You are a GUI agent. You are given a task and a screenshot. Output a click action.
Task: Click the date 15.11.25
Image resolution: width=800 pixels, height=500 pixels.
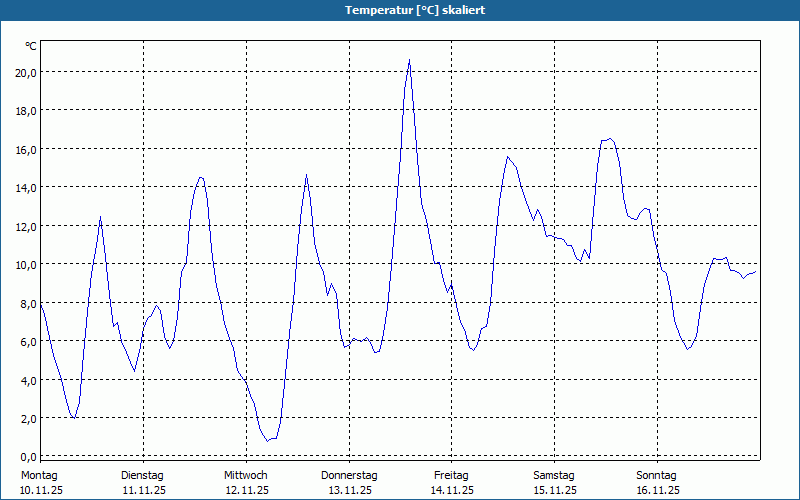point(555,490)
